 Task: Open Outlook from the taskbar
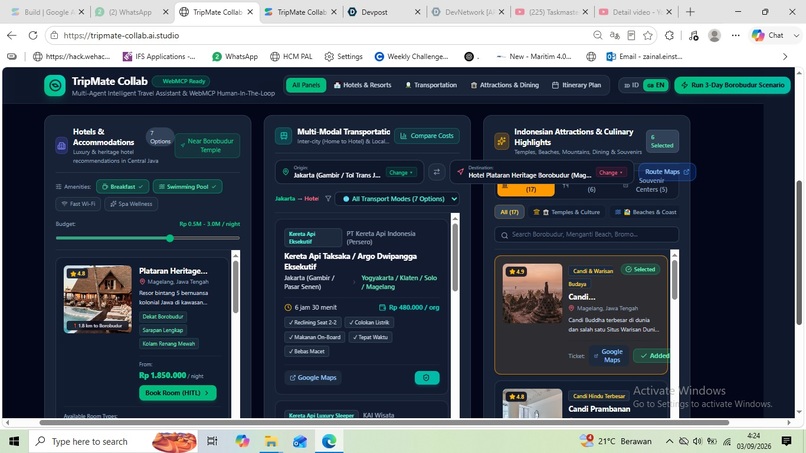(x=300, y=441)
